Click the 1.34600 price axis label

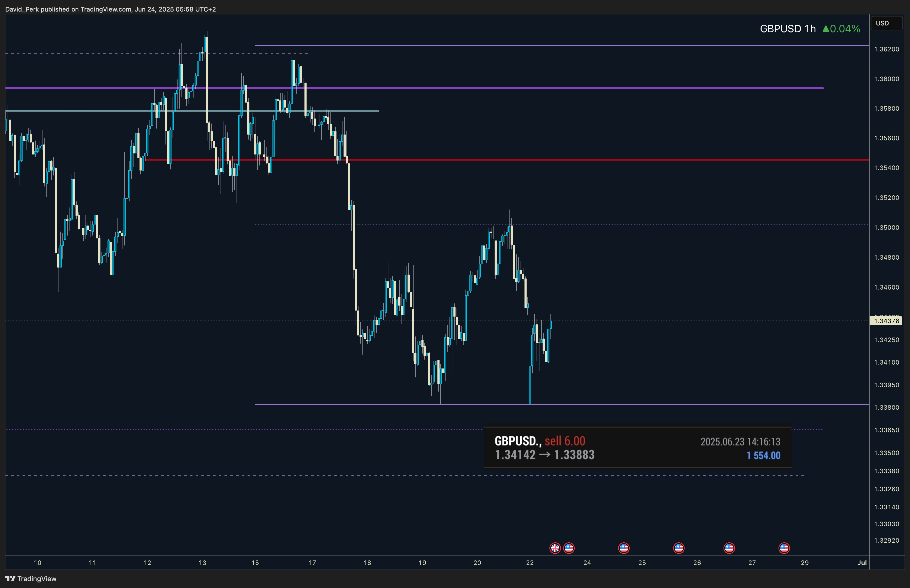886,287
